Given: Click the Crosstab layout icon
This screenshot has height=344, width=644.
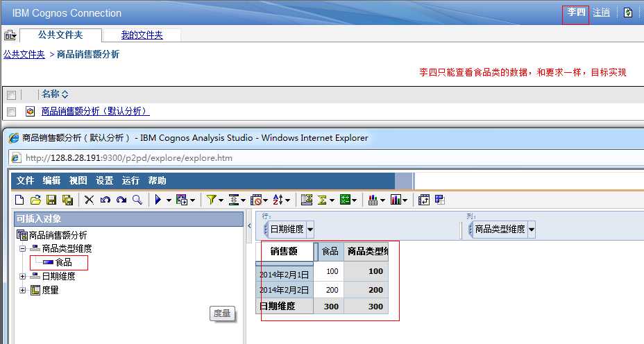Looking at the screenshot, I should click(x=440, y=200).
